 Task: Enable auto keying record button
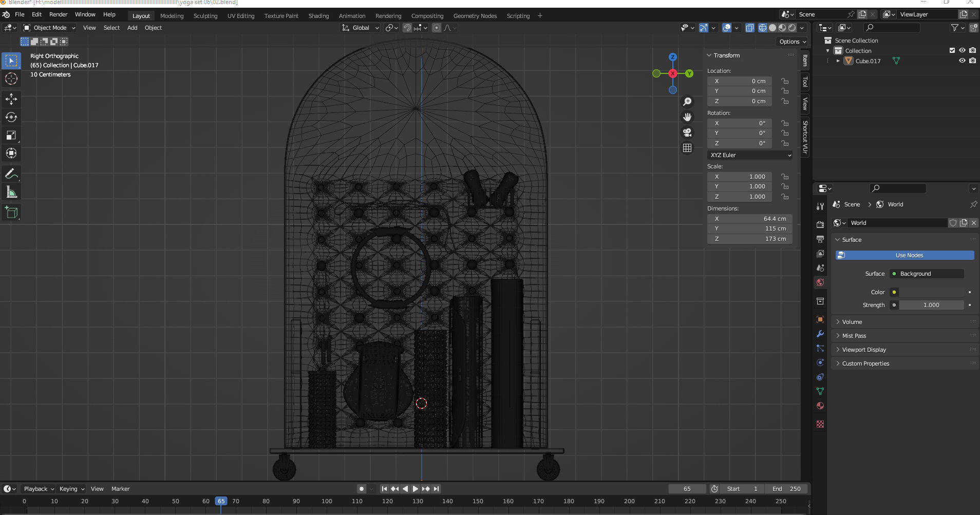(x=362, y=489)
